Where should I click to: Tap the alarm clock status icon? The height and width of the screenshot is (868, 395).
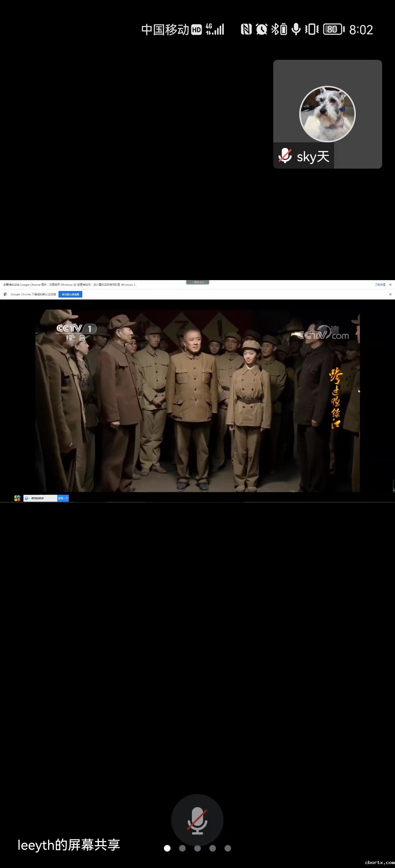[x=261, y=29]
